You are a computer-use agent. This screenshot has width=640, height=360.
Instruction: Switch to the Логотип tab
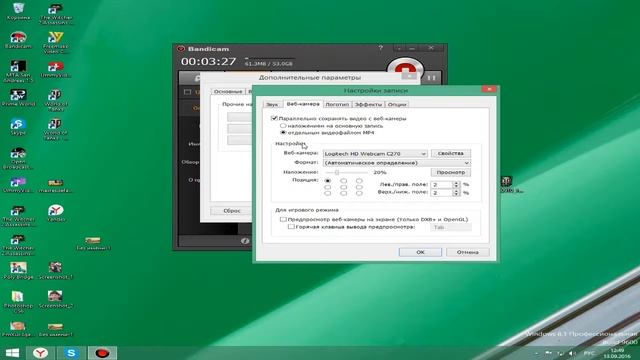[x=337, y=104]
